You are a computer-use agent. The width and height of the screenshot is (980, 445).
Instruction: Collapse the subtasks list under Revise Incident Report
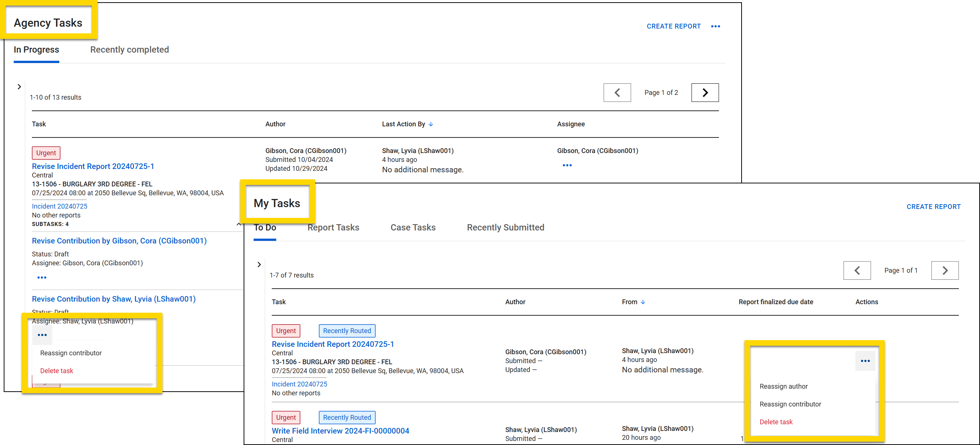pos(238,223)
